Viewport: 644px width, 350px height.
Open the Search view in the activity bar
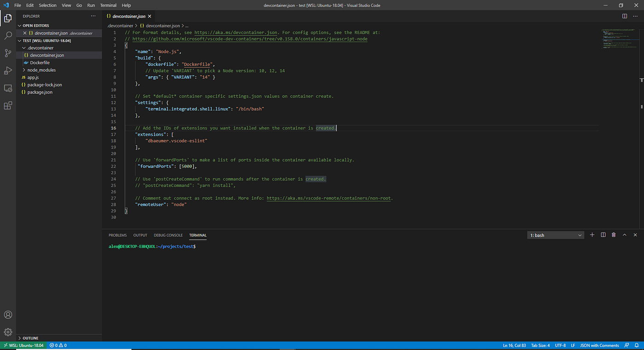tap(8, 35)
